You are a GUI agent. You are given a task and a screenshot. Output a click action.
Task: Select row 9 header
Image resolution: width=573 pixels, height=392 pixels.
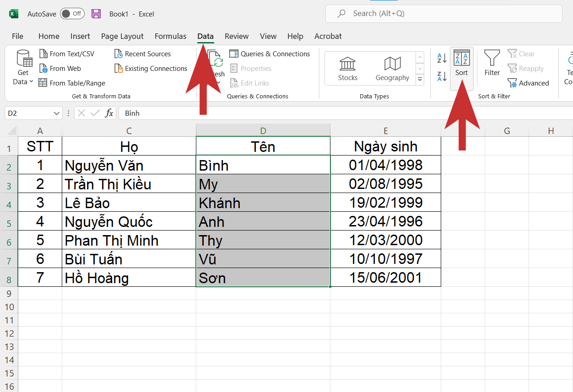coord(9,293)
